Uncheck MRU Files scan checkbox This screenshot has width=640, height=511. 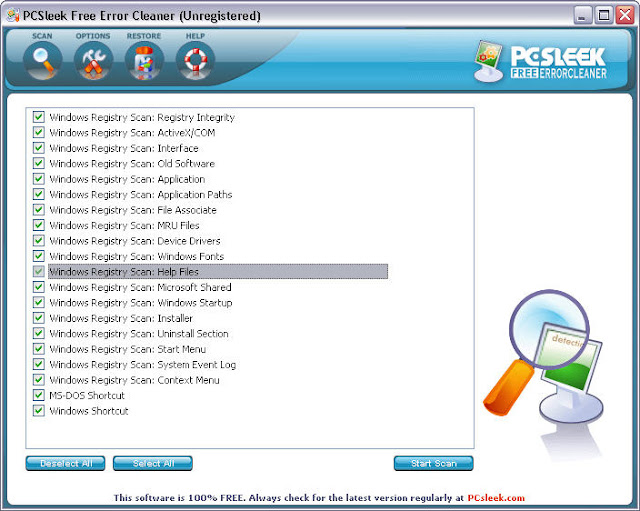tap(39, 225)
